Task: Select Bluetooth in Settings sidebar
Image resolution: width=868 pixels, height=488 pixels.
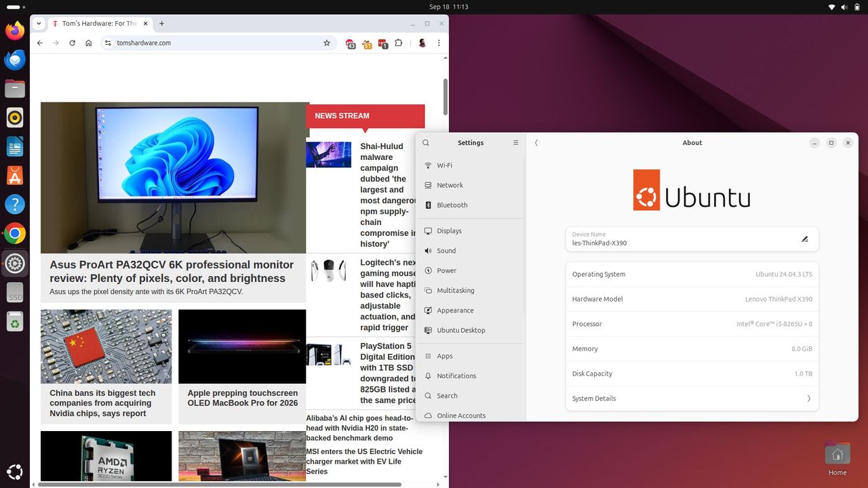Action: tap(471, 205)
